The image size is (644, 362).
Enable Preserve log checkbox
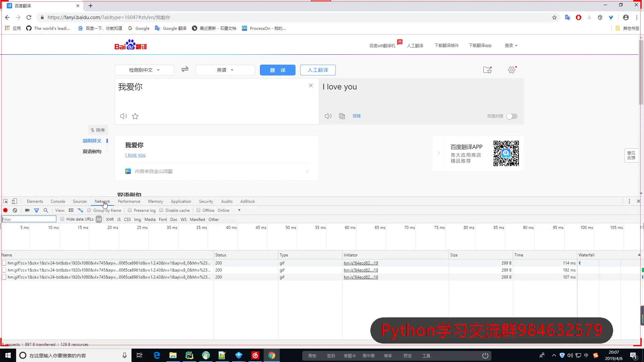click(x=129, y=210)
